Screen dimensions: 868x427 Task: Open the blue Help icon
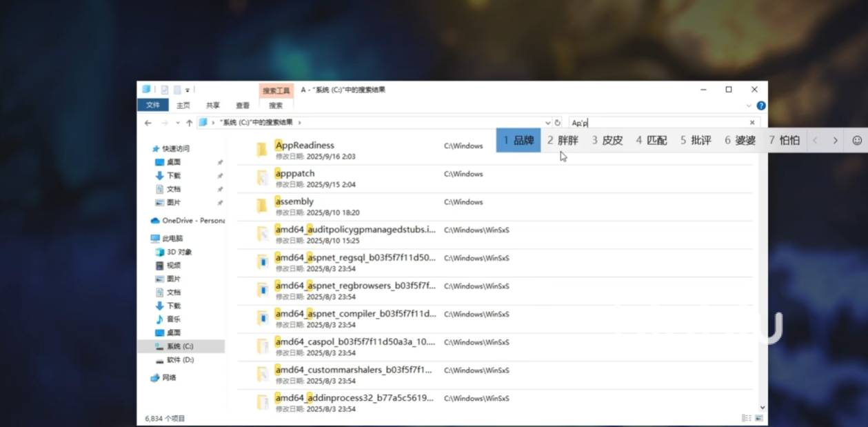click(761, 106)
